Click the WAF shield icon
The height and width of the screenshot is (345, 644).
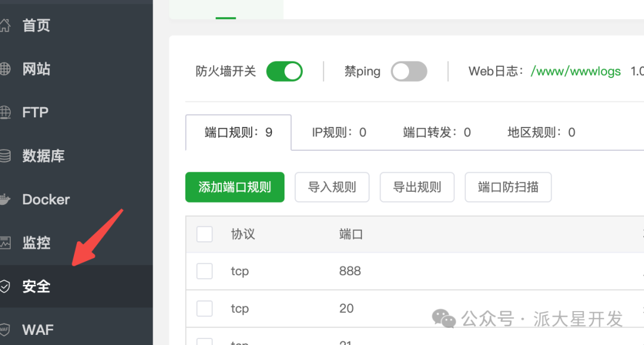(5, 330)
